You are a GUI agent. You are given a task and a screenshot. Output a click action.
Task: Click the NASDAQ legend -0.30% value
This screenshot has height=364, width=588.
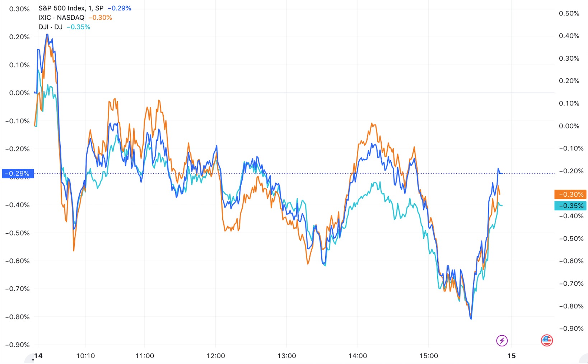coord(100,18)
